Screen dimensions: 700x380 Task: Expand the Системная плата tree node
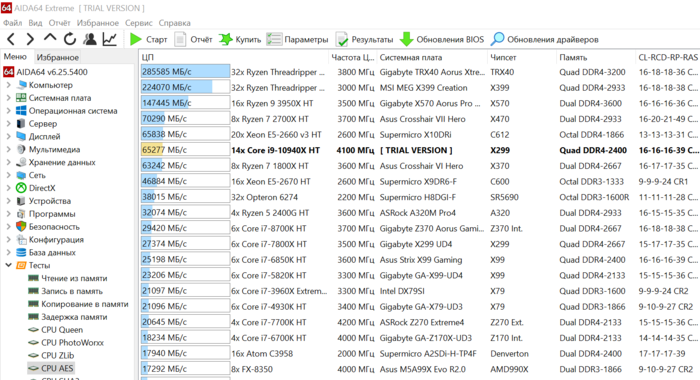[8, 98]
